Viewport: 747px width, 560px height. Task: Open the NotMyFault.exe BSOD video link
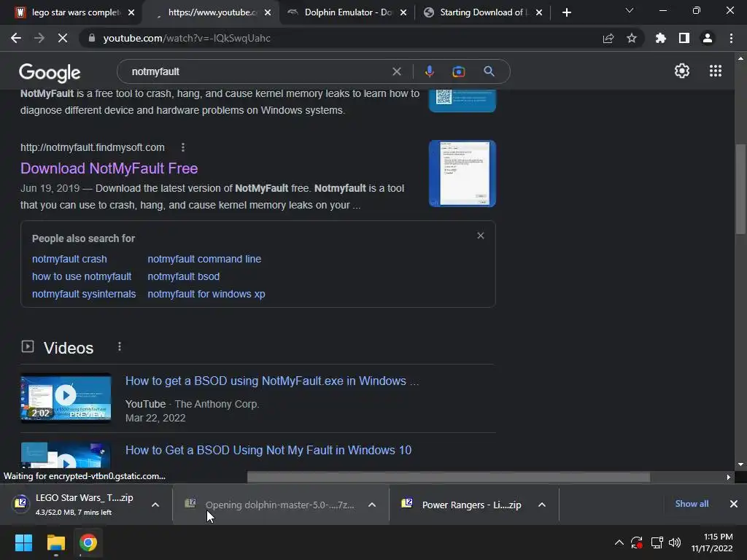272,381
